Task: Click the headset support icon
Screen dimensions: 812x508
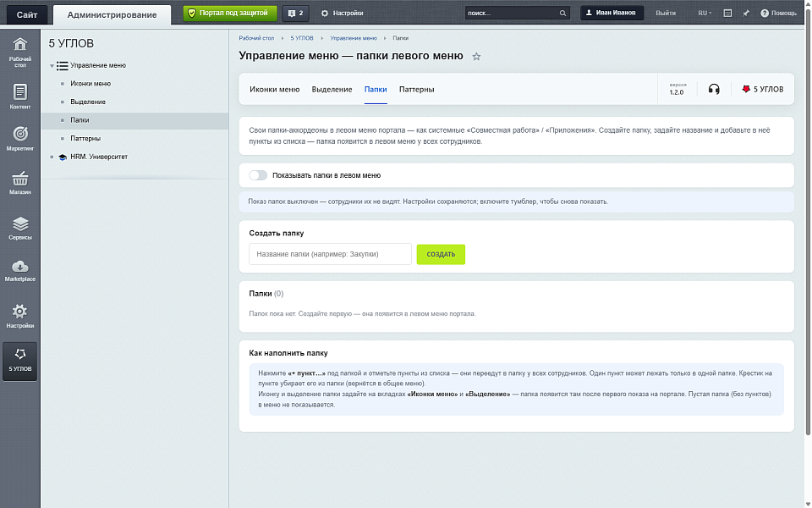Action: [x=714, y=89]
